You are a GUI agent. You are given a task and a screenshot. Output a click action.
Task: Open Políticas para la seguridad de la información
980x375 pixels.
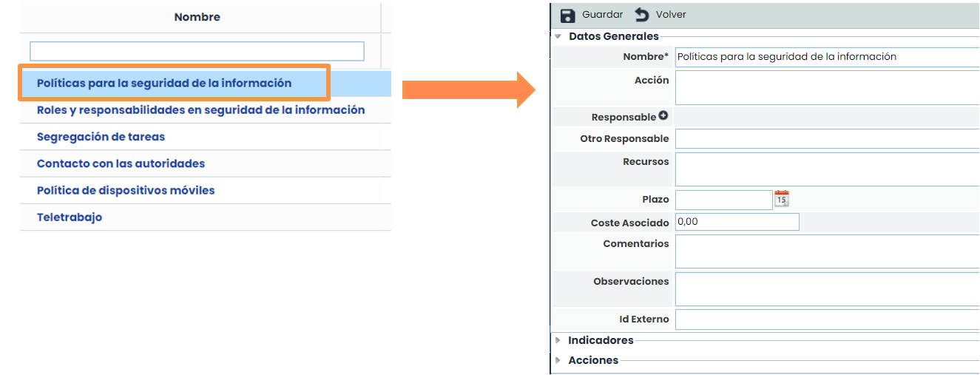163,84
